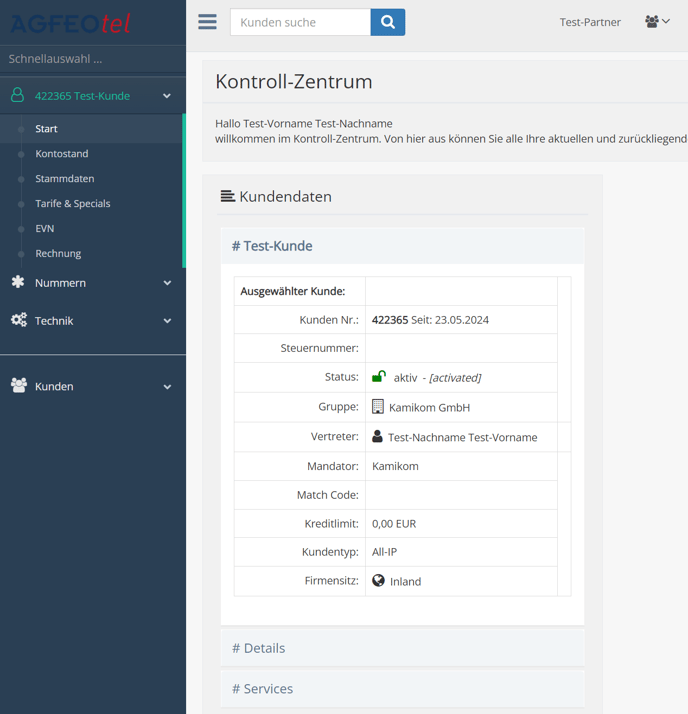Click the hamburger menu icon
The width and height of the screenshot is (688, 714).
[x=207, y=22]
